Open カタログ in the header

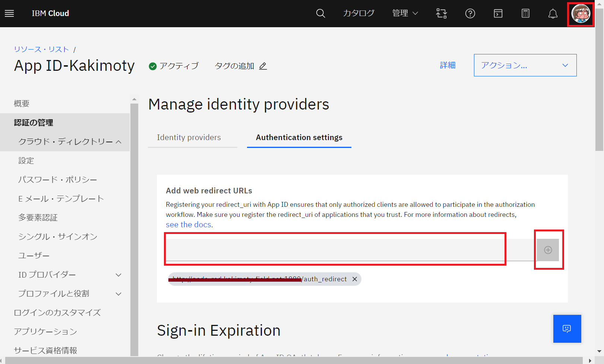click(x=359, y=13)
